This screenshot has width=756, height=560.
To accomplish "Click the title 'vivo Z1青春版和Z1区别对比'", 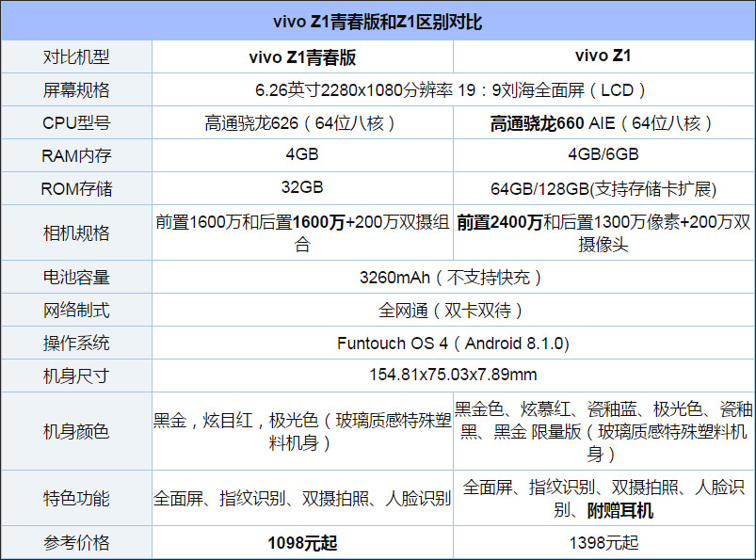I will tap(378, 22).
